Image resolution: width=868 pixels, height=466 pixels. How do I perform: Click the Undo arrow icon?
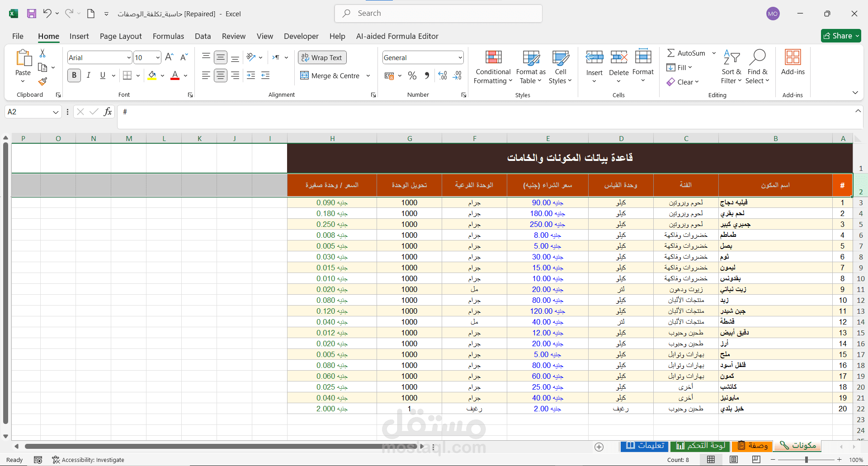(x=47, y=14)
